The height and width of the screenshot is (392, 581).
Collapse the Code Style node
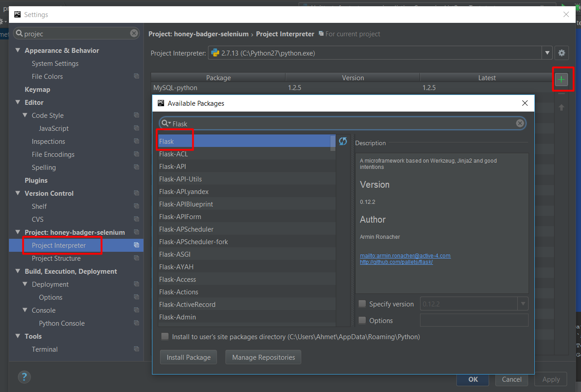pyautogui.click(x=25, y=116)
